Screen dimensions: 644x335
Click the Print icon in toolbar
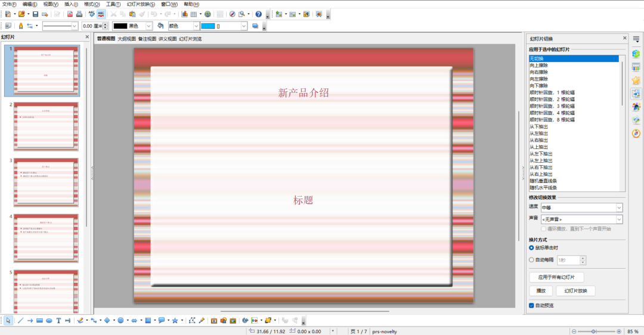79,14
